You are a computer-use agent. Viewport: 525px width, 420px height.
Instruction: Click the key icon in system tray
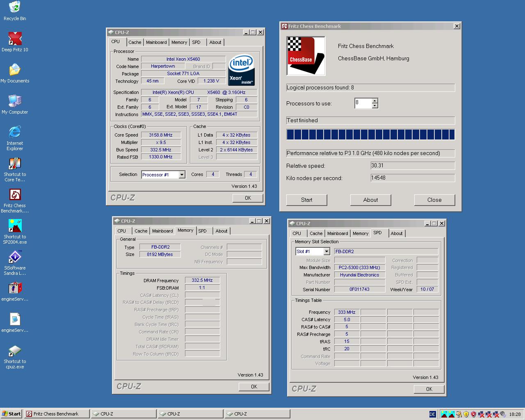coord(459,414)
